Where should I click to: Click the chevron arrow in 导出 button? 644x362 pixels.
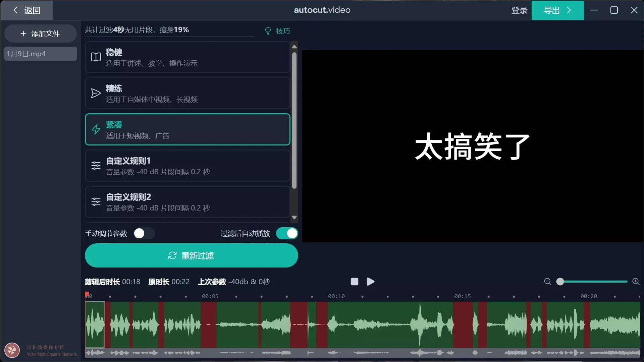coord(569,10)
